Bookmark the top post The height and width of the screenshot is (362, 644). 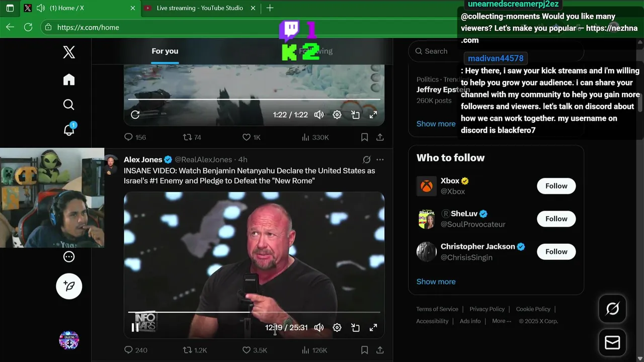[365, 137]
